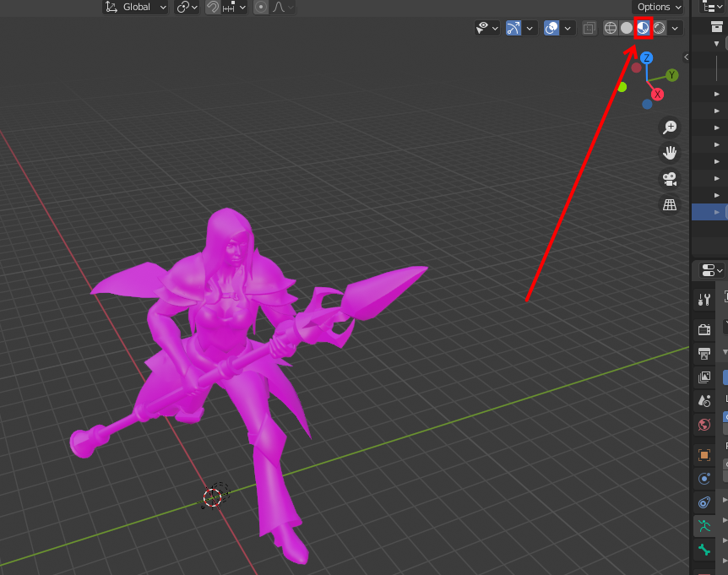Open the Object properties tab
This screenshot has width=728, height=575.
pos(704,455)
